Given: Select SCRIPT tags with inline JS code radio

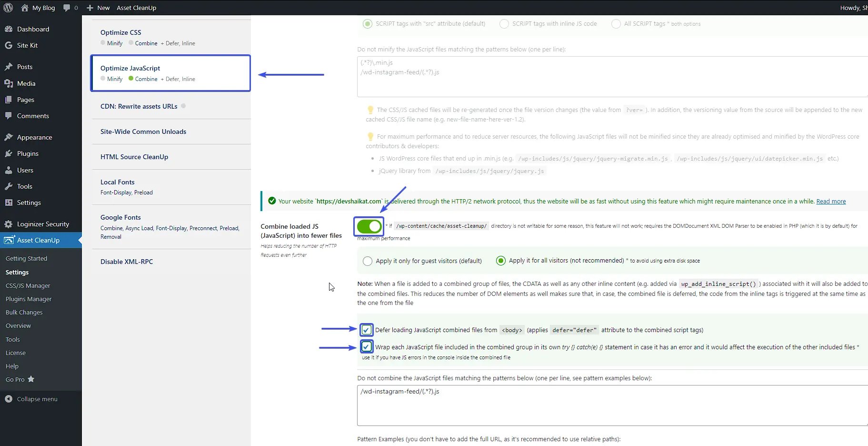Looking at the screenshot, I should click(504, 24).
